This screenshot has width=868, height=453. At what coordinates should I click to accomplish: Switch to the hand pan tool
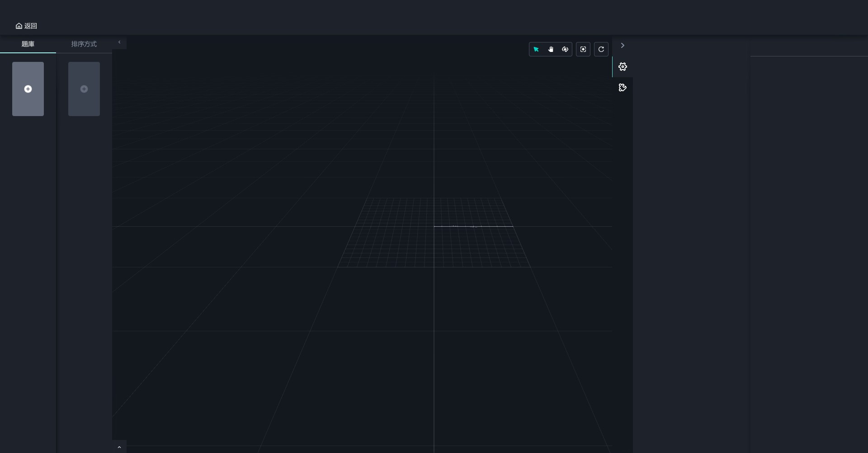(551, 49)
